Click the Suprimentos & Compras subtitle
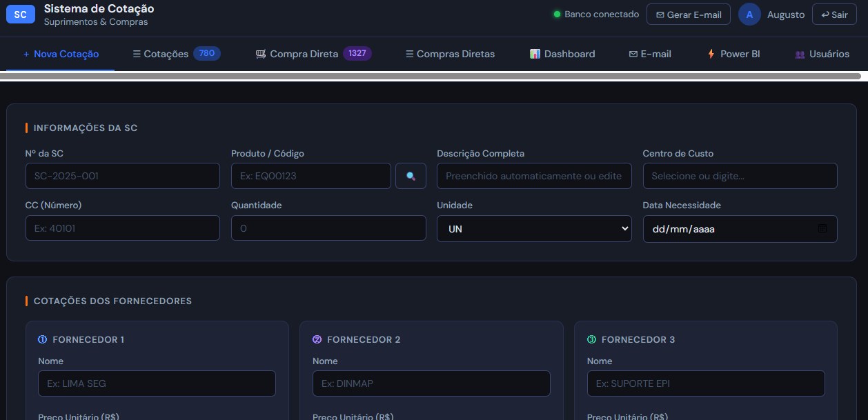This screenshot has height=420, width=868. pos(96,22)
